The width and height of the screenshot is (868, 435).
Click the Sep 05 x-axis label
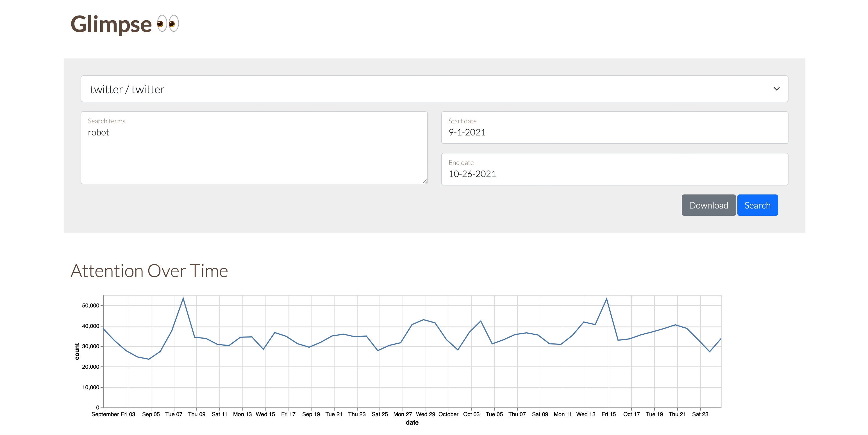[x=151, y=414]
